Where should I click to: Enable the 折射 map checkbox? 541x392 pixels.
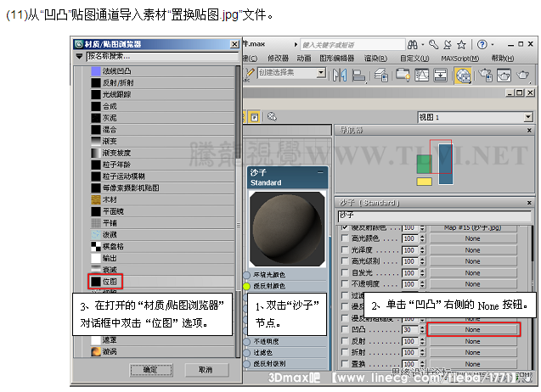click(344, 352)
